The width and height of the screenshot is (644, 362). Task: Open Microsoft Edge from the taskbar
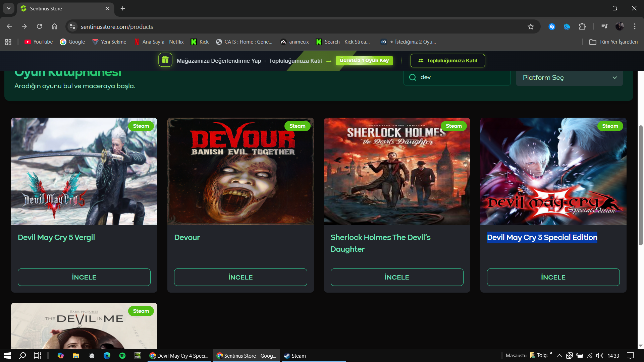[107, 356]
